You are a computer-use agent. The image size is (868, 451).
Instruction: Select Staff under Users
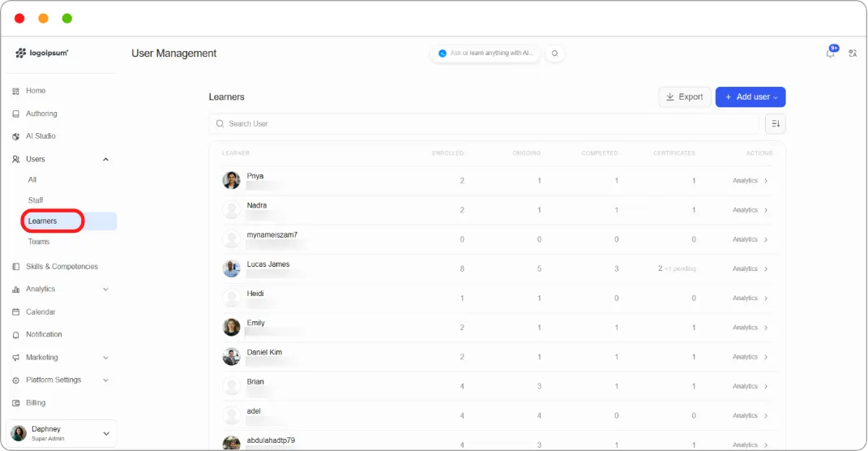[36, 200]
